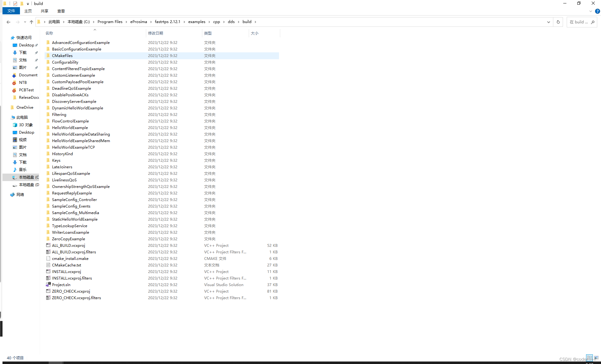601x364 pixels.
Task: Click the search box for build
Action: pyautogui.click(x=582, y=22)
